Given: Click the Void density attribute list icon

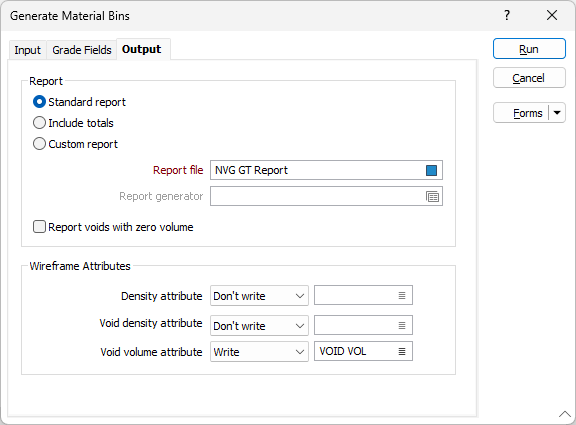Looking at the screenshot, I should coord(402,325).
